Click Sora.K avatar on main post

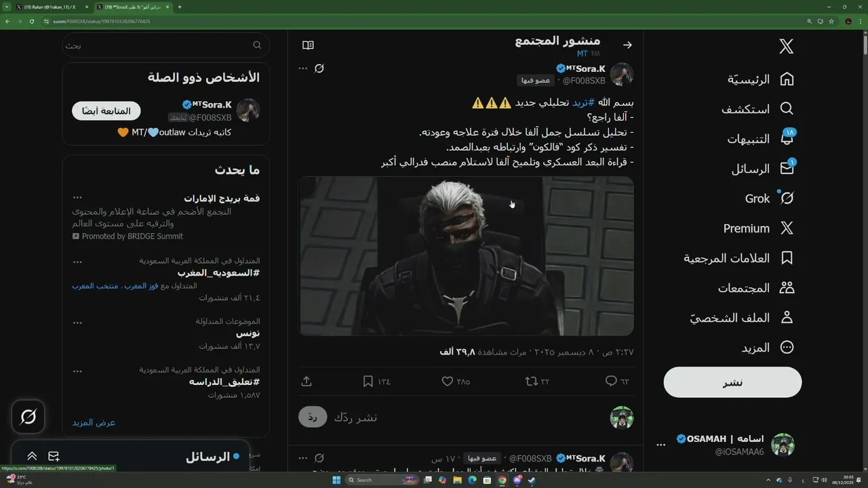pos(622,74)
